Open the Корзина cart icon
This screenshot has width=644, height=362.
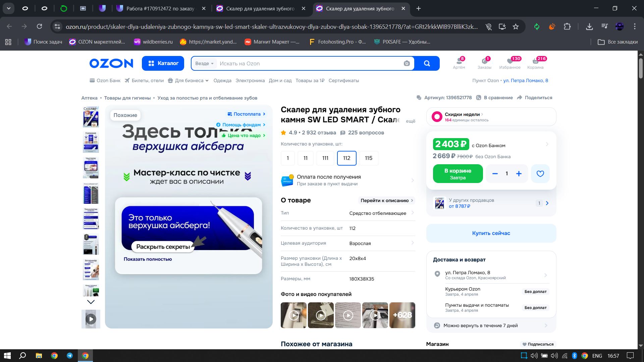coord(535,63)
